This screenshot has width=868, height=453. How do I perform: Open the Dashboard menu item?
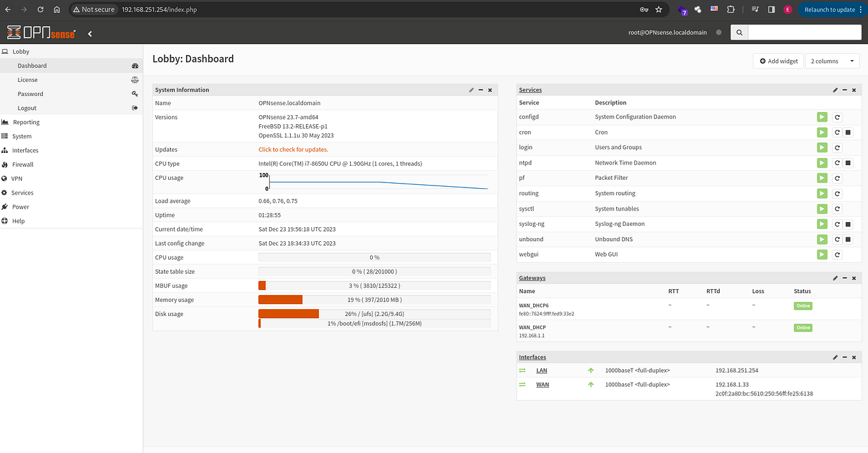click(x=71, y=66)
